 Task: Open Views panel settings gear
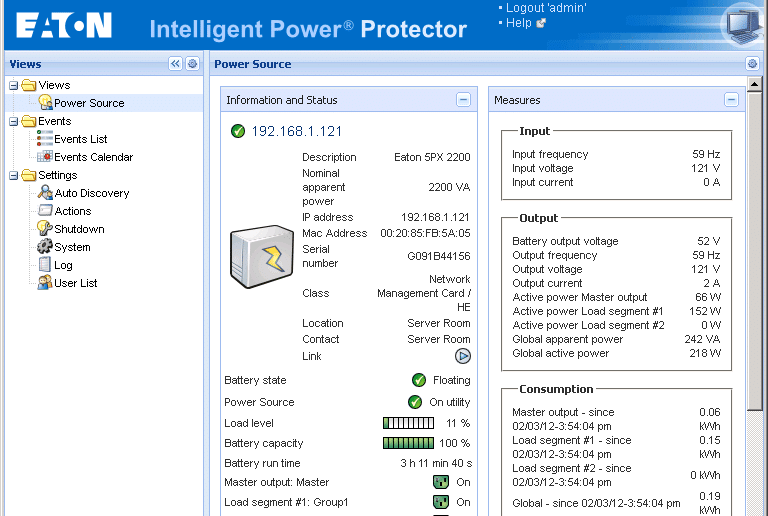[x=192, y=64]
